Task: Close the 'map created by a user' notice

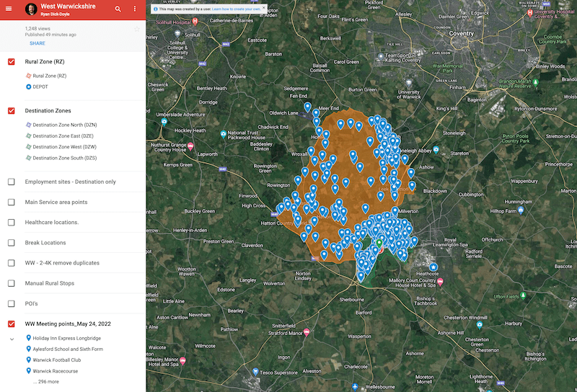Action: pyautogui.click(x=263, y=9)
